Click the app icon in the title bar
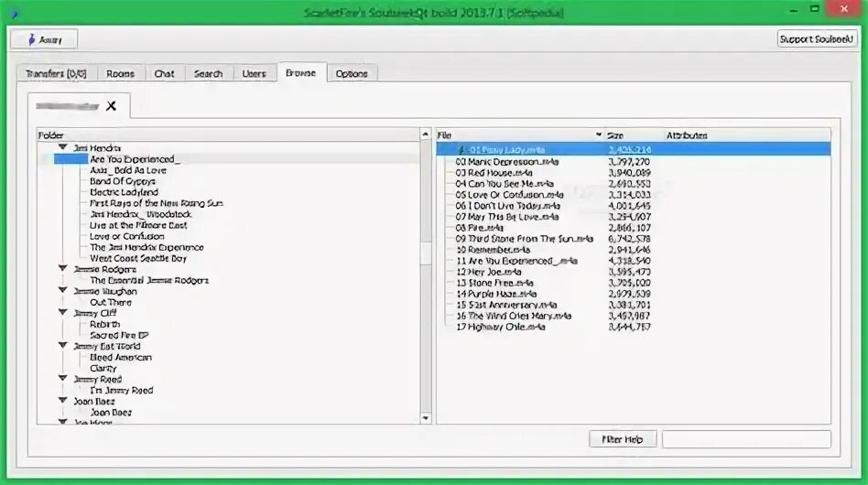 click(x=15, y=14)
